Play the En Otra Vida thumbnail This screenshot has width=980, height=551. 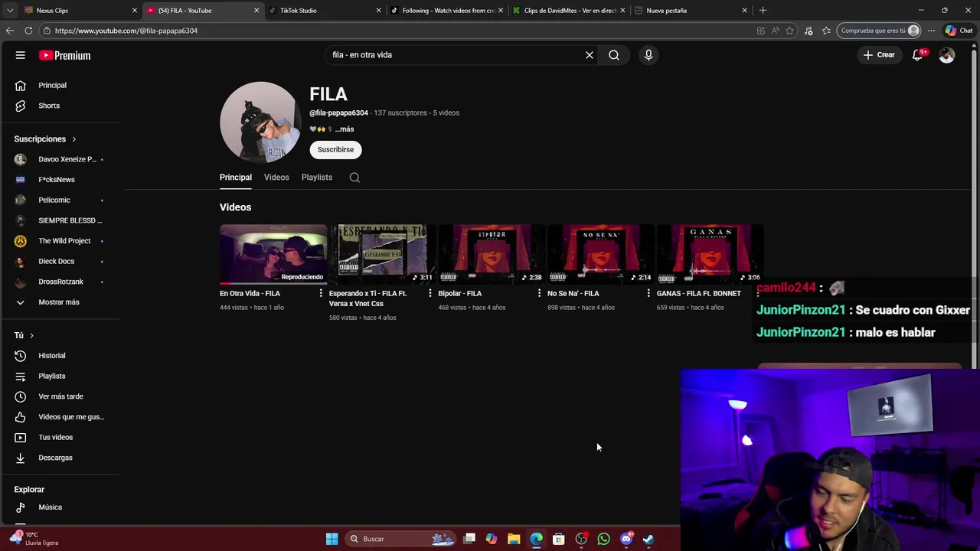click(x=273, y=254)
